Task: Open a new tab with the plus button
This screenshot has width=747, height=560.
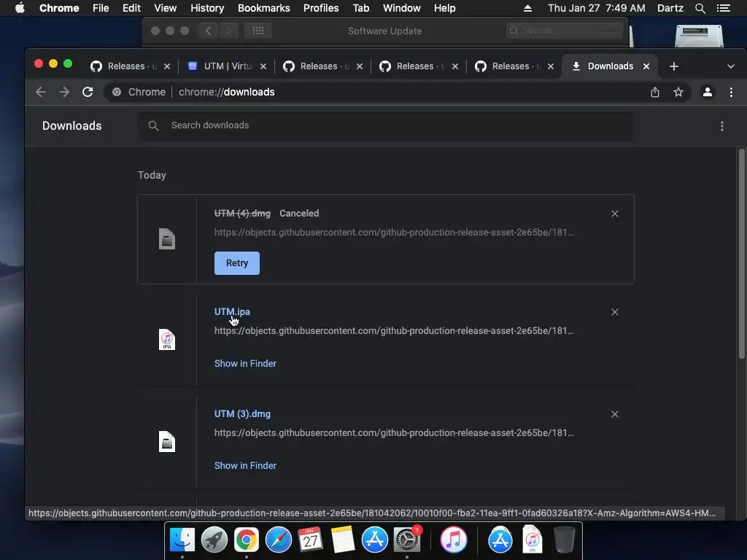Action: pyautogui.click(x=673, y=66)
